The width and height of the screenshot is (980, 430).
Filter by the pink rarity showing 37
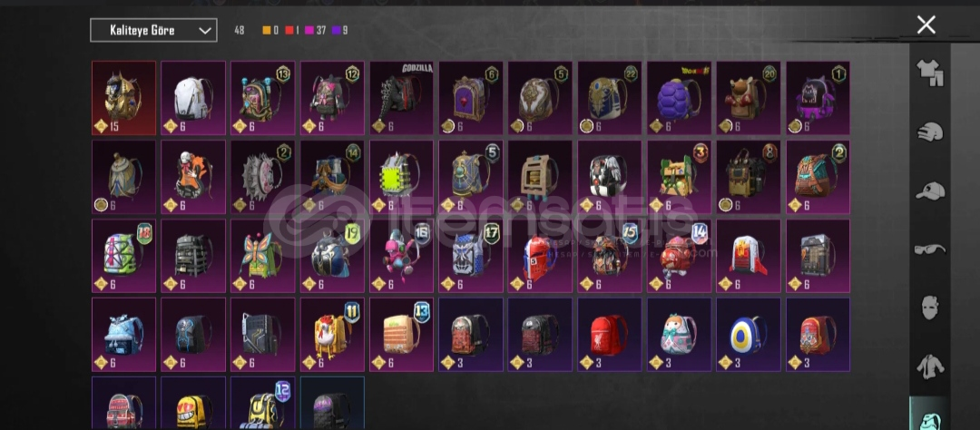pos(315,30)
